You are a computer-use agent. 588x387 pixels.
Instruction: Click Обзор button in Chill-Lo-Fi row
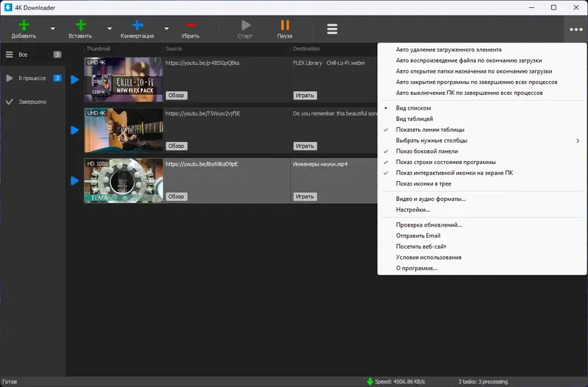(x=176, y=96)
